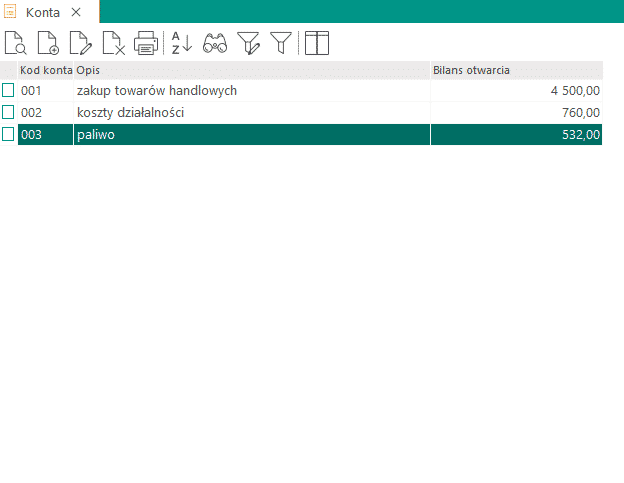The width and height of the screenshot is (624, 483).
Task: Select account code 003 cell
Action: [46, 134]
